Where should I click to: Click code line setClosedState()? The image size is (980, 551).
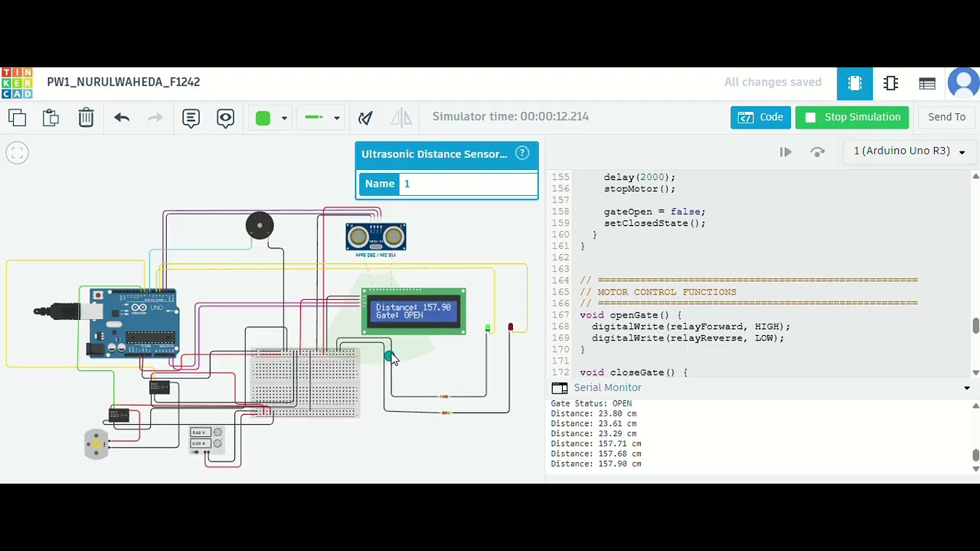655,223
